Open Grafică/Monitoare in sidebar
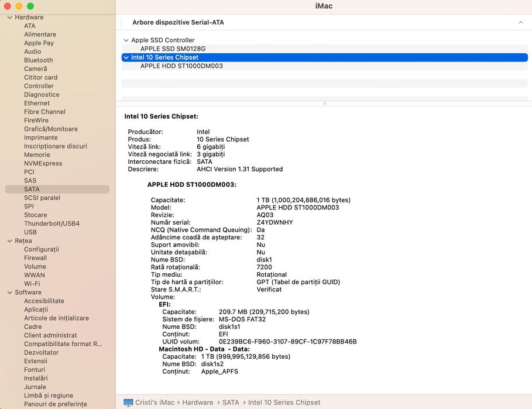The image size is (532, 409). click(x=51, y=129)
